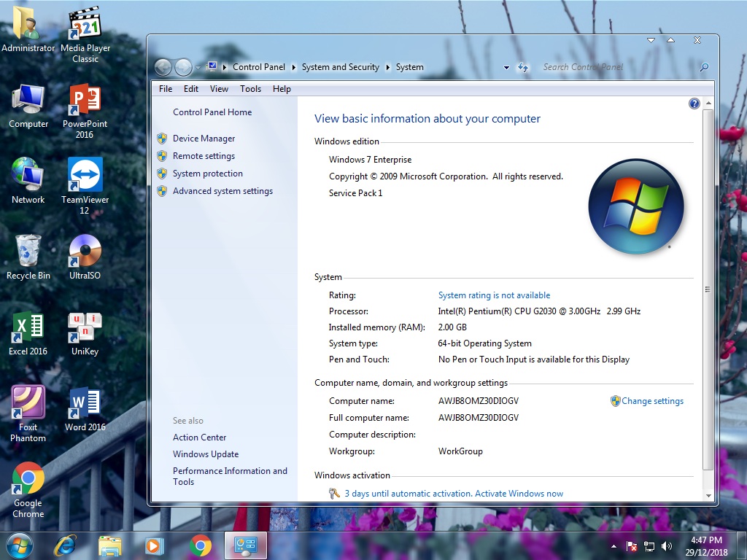Open Windows Media Player taskbar icon
Viewport: 747px width, 560px height.
tap(155, 545)
